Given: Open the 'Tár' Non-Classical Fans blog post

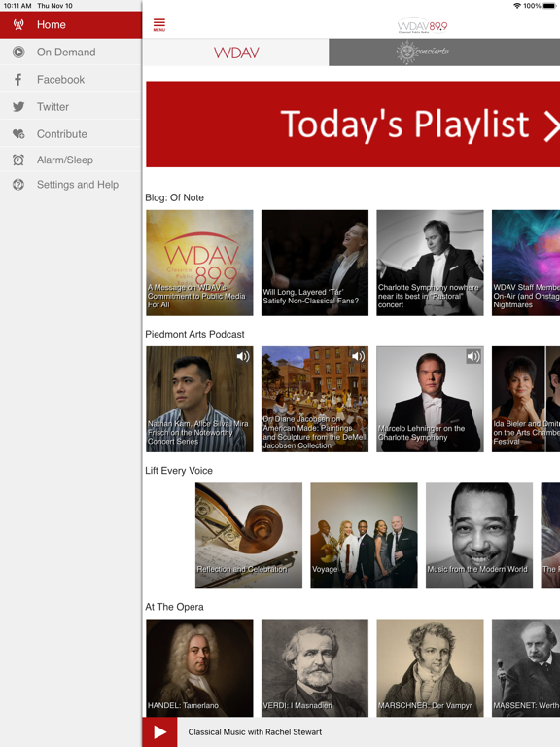Looking at the screenshot, I should 315,263.
